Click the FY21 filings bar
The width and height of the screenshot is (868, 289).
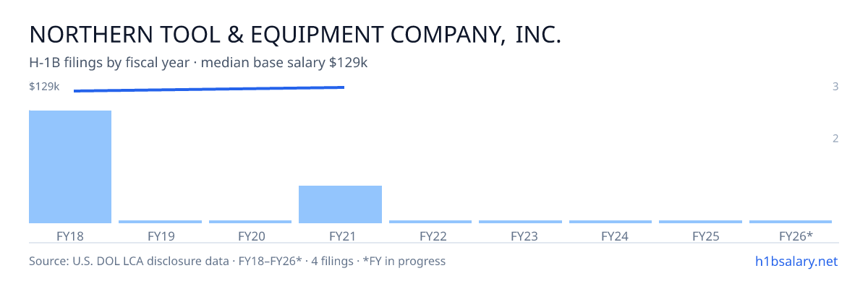[x=340, y=204]
